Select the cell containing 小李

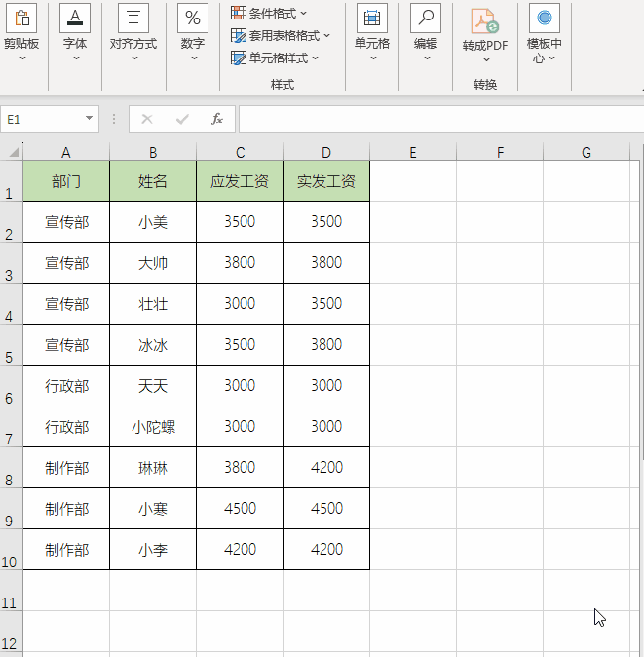click(x=153, y=550)
